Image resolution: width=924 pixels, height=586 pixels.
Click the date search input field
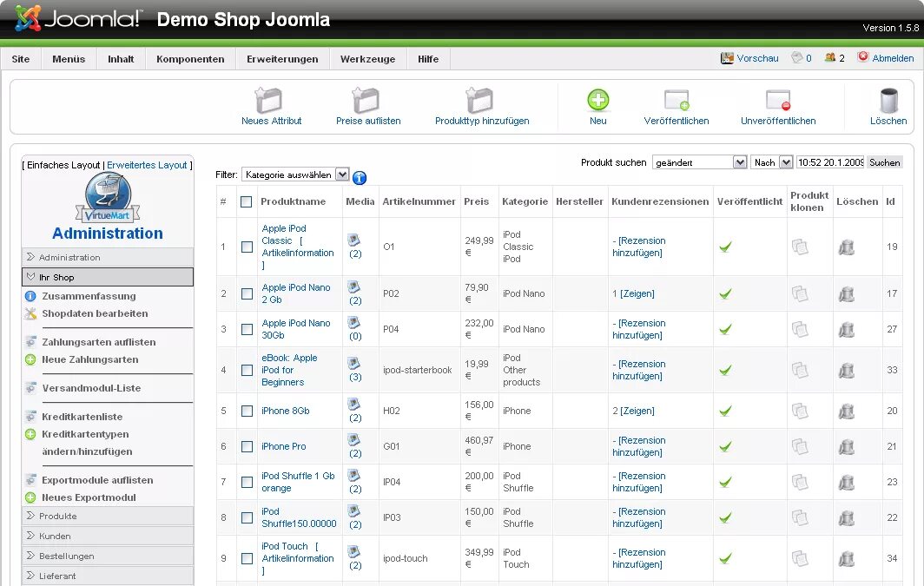pos(829,162)
